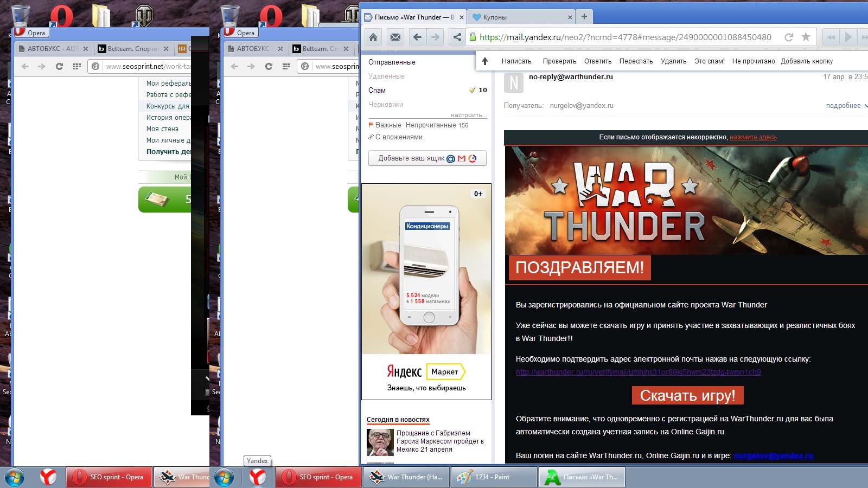Click Переслать to forward the letter
This screenshot has width=868, height=488.
pyautogui.click(x=636, y=61)
